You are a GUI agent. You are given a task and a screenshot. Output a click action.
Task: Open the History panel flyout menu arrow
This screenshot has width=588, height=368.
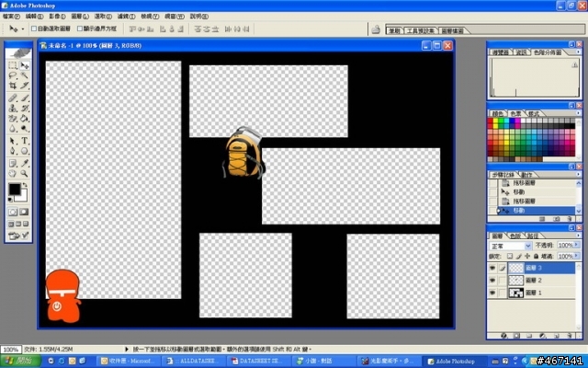(x=578, y=174)
